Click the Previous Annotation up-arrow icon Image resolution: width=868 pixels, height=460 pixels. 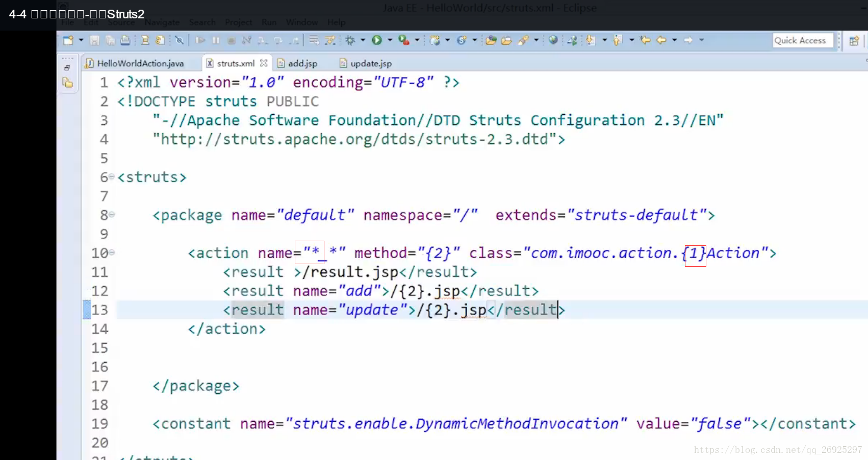coord(618,40)
